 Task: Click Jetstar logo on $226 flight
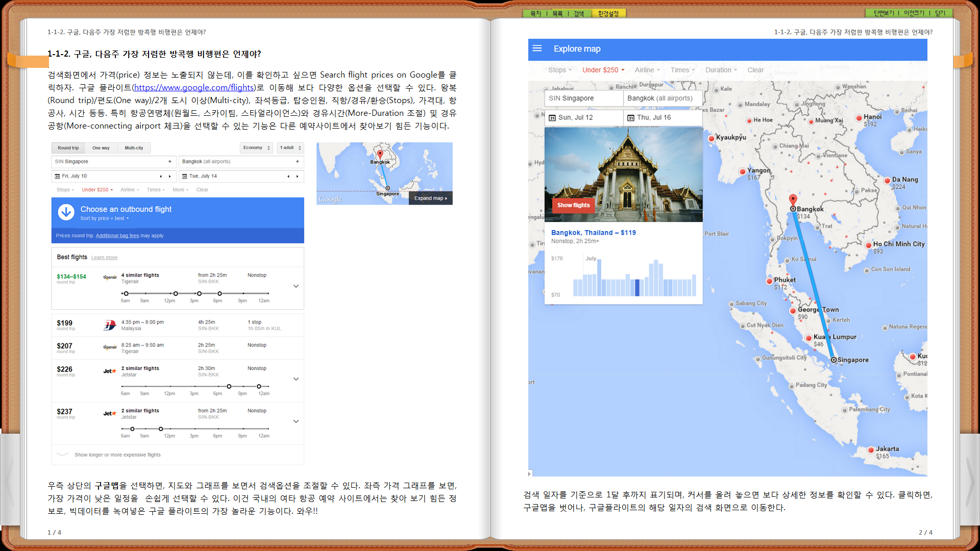(x=110, y=371)
